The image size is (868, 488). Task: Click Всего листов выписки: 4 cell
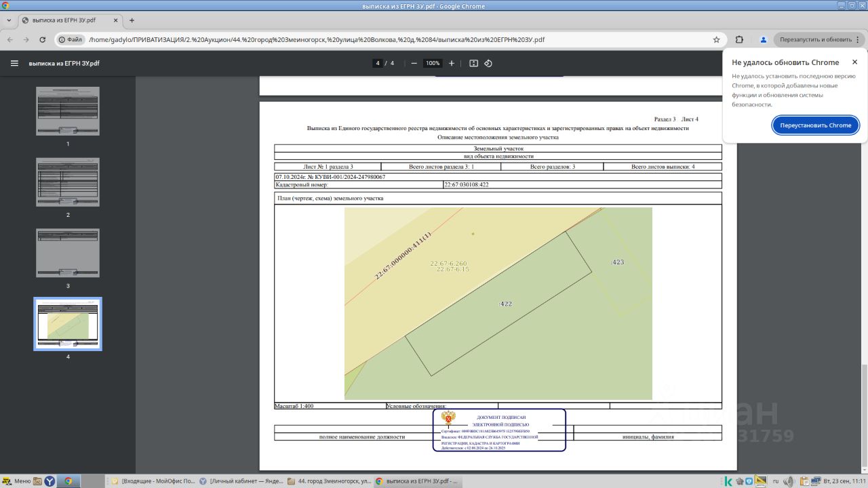[663, 166]
